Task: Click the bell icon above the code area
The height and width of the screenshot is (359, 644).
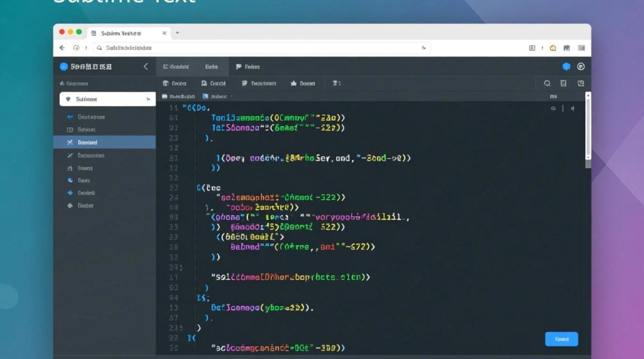Action: pyautogui.click(x=553, y=109)
